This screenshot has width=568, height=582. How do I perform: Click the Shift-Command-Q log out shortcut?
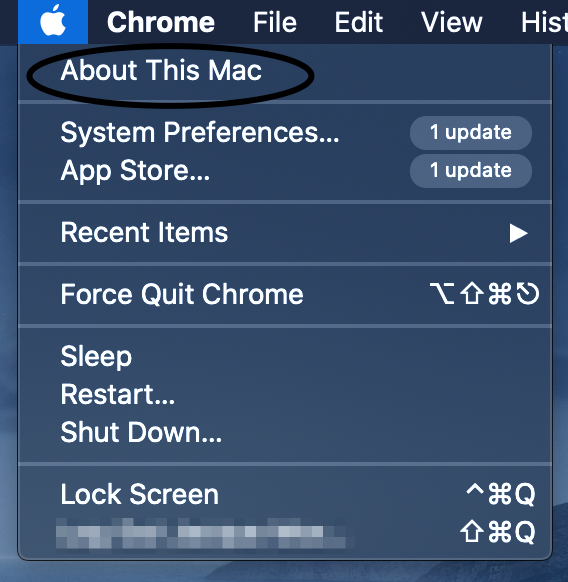(x=497, y=532)
